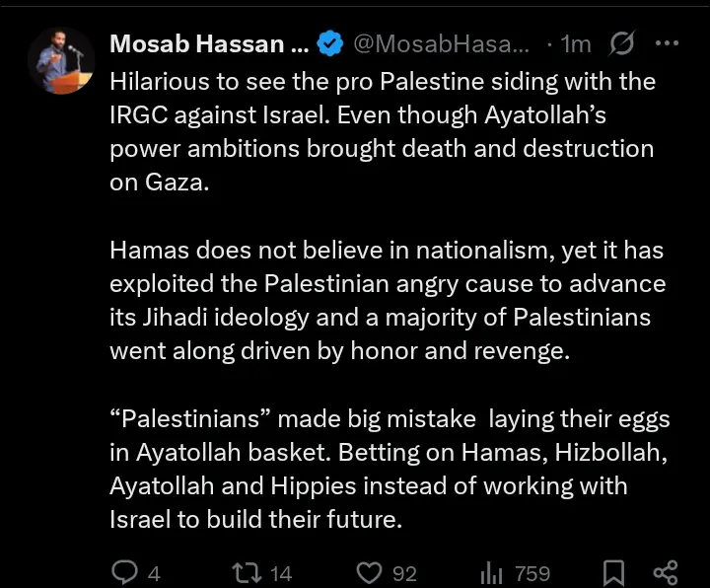Click the like count of 92
The image size is (710, 588).
point(404,573)
